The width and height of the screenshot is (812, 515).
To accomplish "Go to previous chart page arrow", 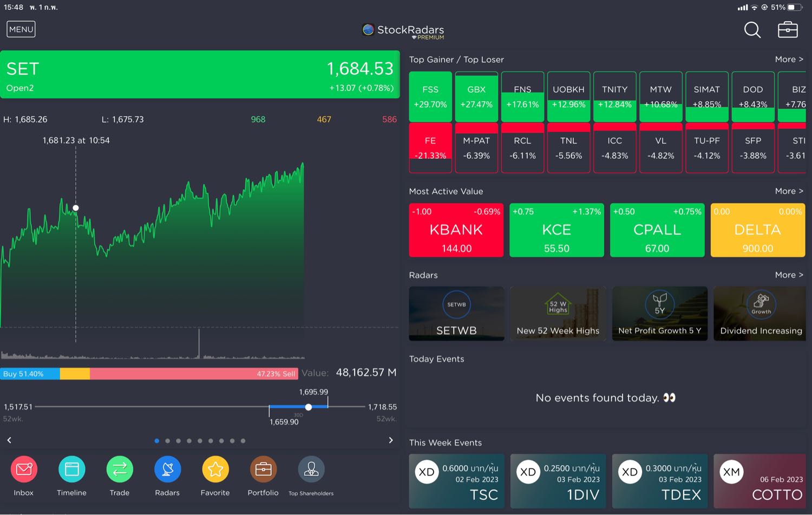I will [x=9, y=440].
